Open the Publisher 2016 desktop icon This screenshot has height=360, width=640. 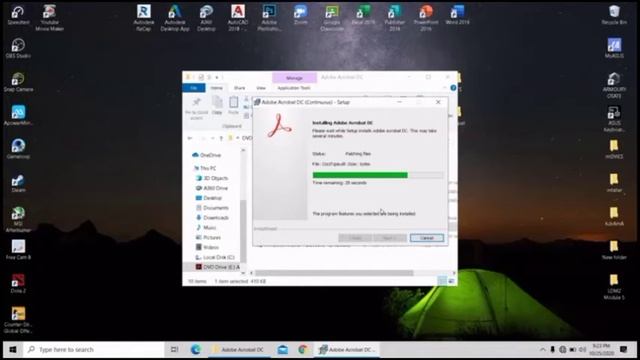395,18
